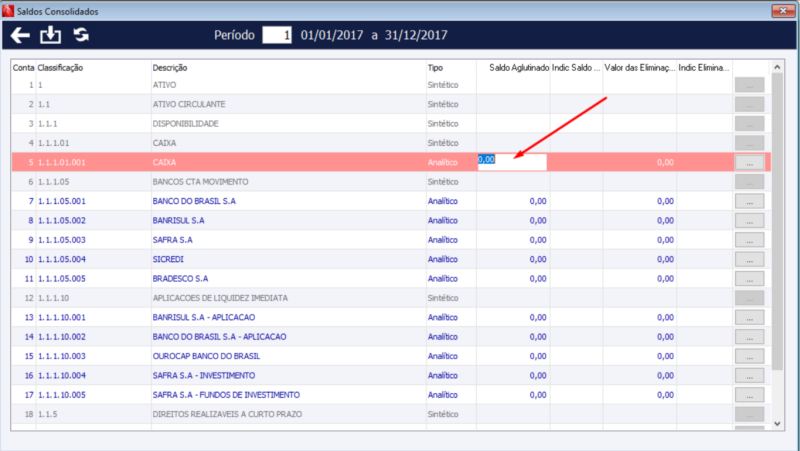This screenshot has height=451, width=800.
Task: Select the DISPONIBILIDADE row
Action: click(x=390, y=123)
